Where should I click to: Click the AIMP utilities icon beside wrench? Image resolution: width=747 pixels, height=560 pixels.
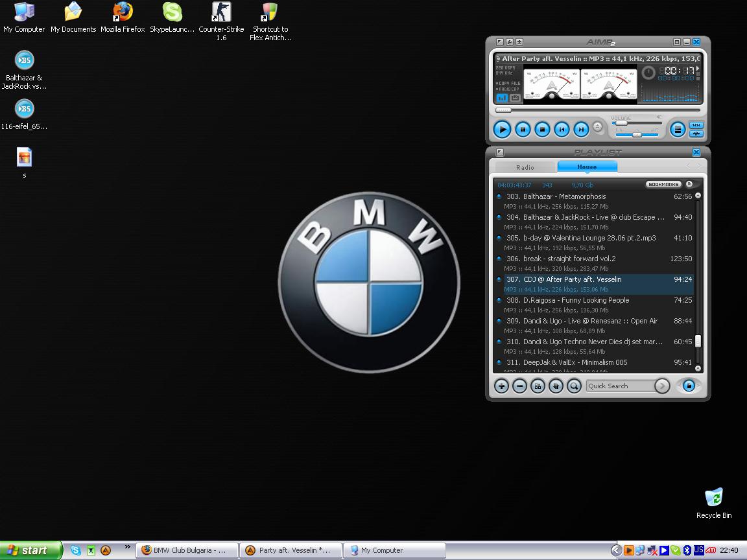pos(519,42)
